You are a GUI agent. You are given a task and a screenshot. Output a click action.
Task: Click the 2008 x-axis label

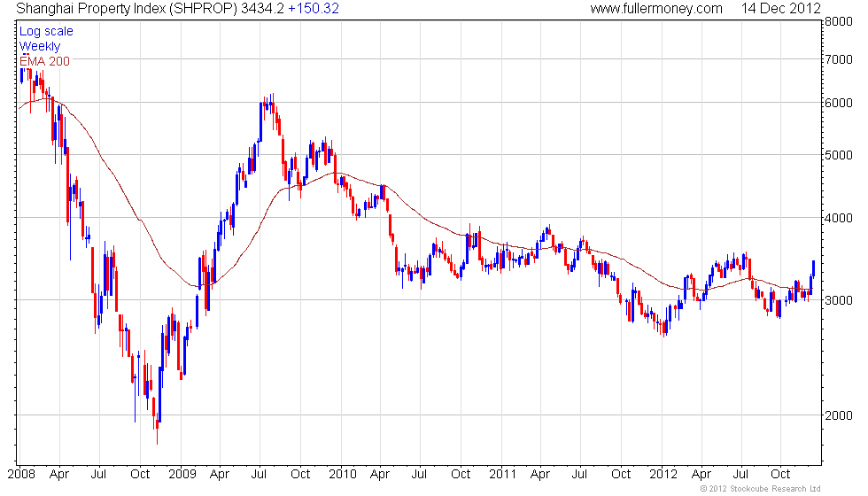point(21,474)
